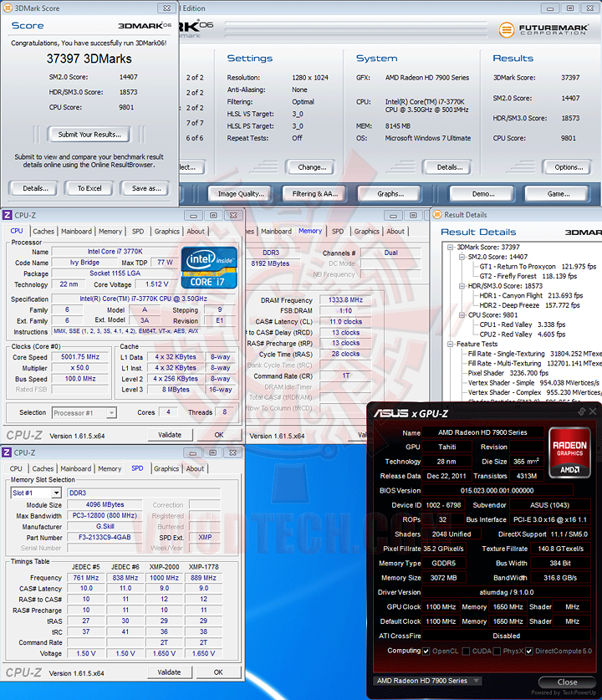Restore button of CPU-Z SPD window
The height and width of the screenshot is (700, 602).
(x=213, y=453)
